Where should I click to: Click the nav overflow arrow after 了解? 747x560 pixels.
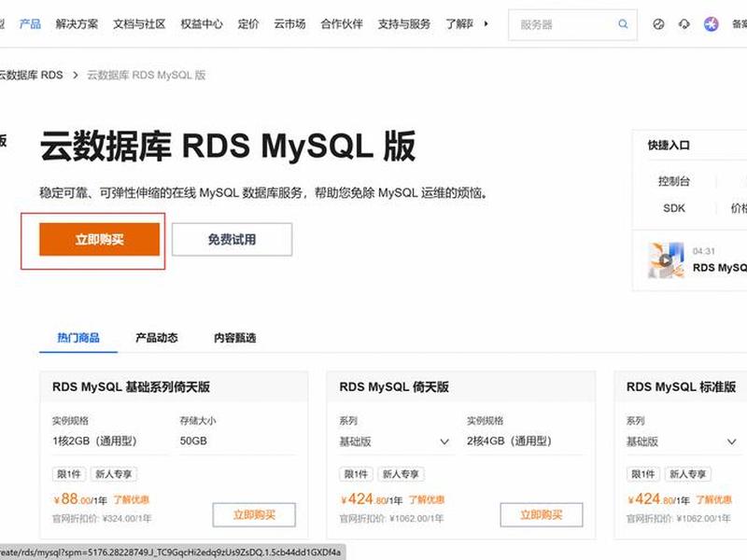[x=486, y=23]
